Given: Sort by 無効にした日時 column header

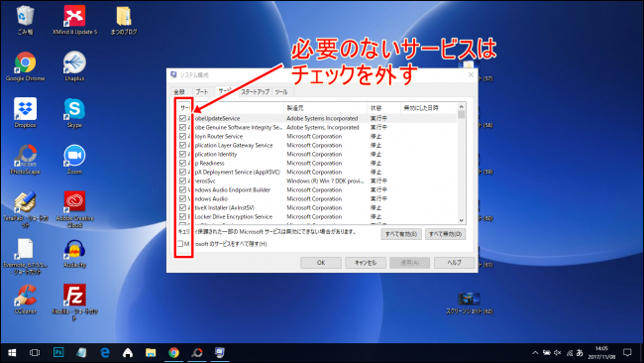Looking at the screenshot, I should click(428, 108).
